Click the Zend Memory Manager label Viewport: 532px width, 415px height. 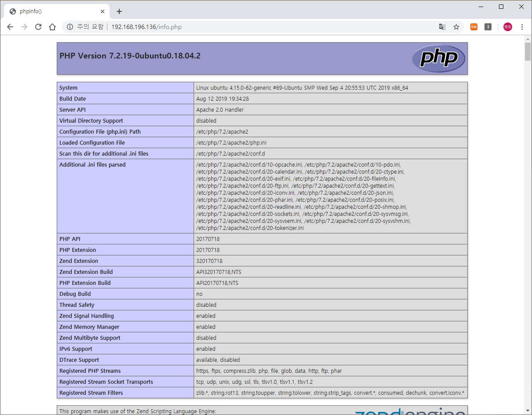(89, 327)
